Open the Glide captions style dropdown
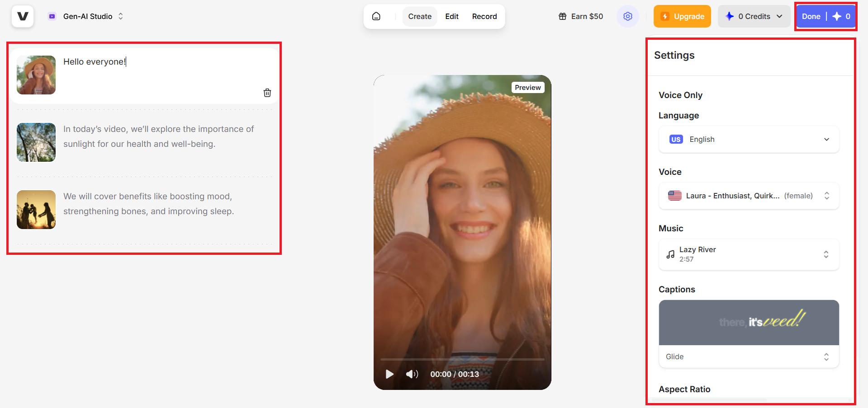 pos(749,356)
